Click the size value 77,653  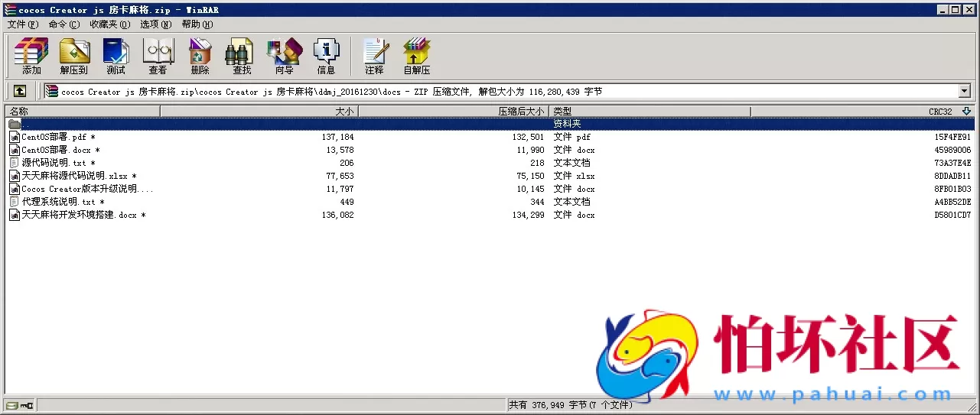click(x=340, y=176)
